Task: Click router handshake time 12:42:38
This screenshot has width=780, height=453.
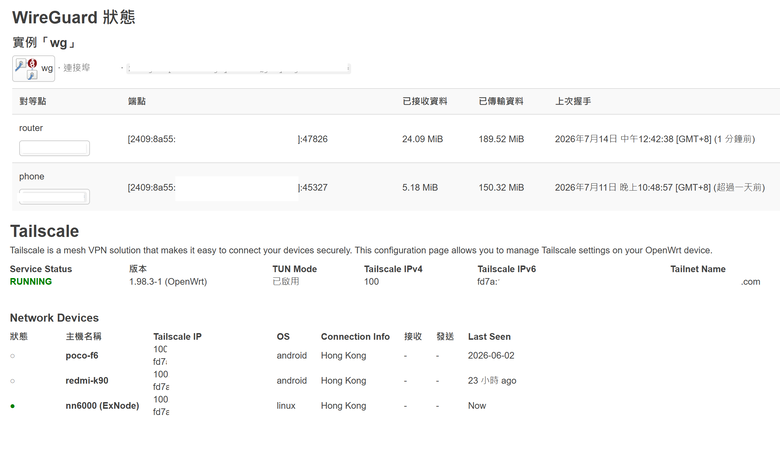Action: tap(656, 139)
